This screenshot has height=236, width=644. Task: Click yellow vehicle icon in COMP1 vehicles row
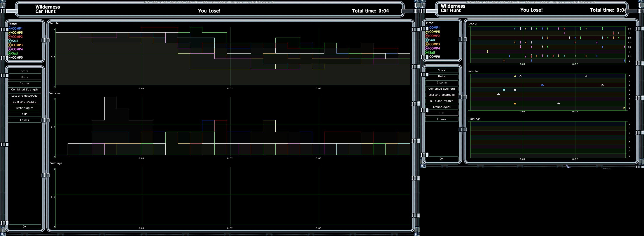coord(515,76)
